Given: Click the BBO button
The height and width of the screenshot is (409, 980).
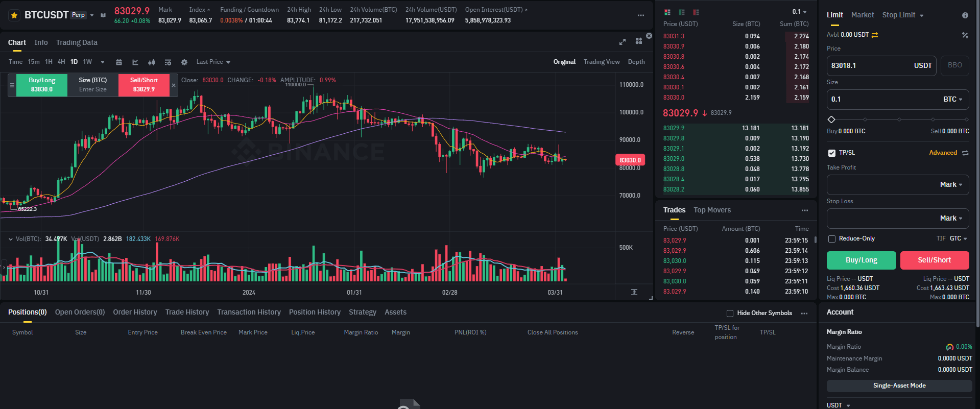Looking at the screenshot, I should (x=955, y=66).
